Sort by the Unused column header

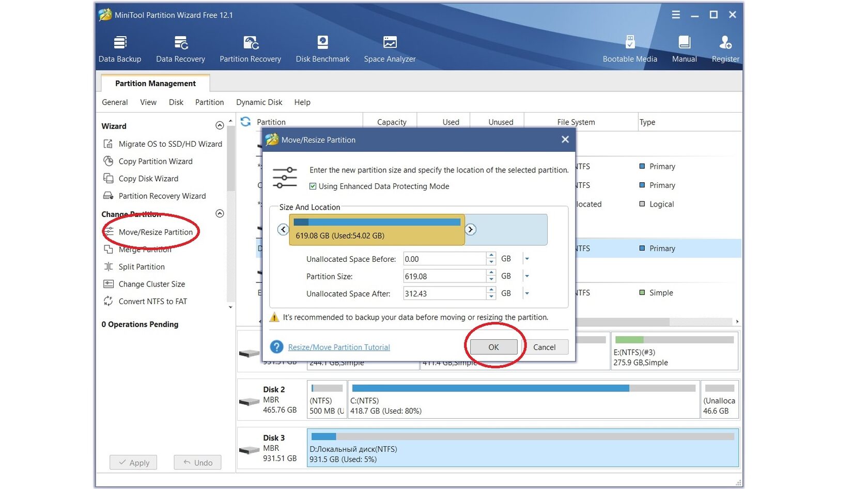click(501, 122)
